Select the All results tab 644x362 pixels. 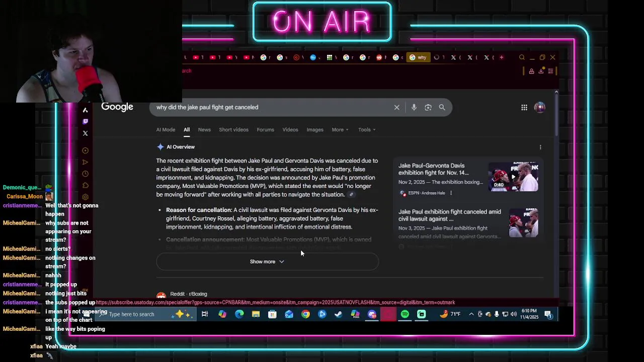pyautogui.click(x=187, y=130)
